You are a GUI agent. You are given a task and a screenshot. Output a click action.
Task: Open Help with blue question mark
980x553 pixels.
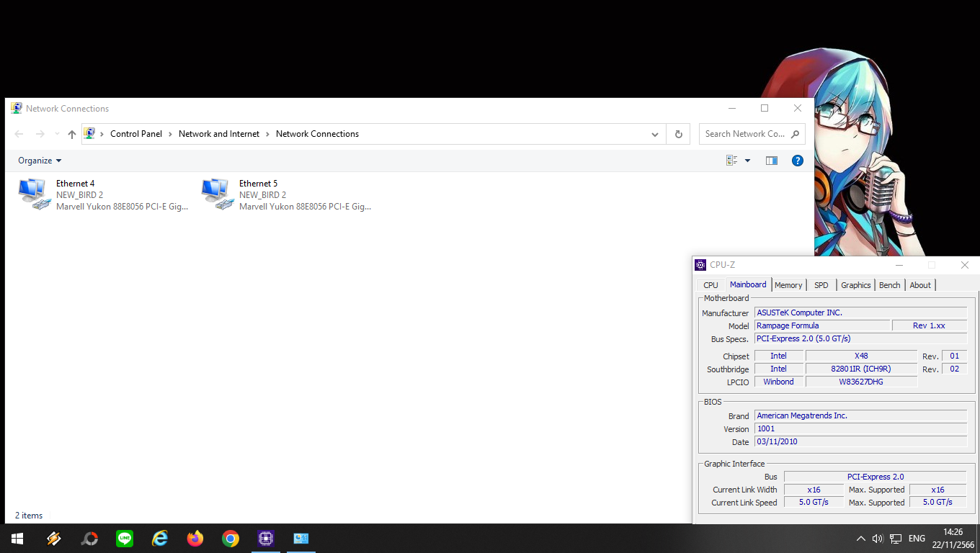pyautogui.click(x=798, y=161)
